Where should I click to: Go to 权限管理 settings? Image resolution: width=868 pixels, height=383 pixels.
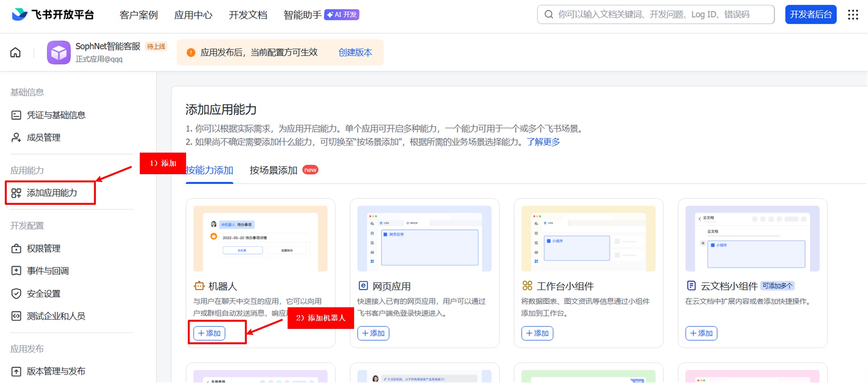pos(43,248)
